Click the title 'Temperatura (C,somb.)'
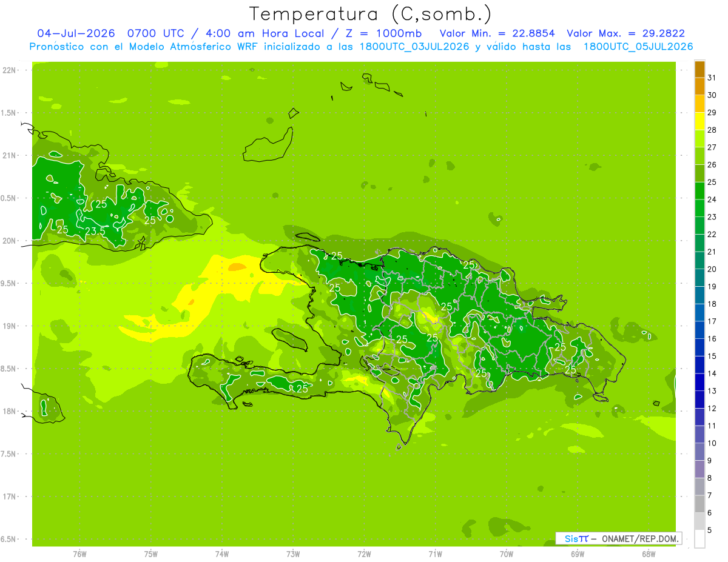Image resolution: width=728 pixels, height=562 pixels. pos(369,14)
